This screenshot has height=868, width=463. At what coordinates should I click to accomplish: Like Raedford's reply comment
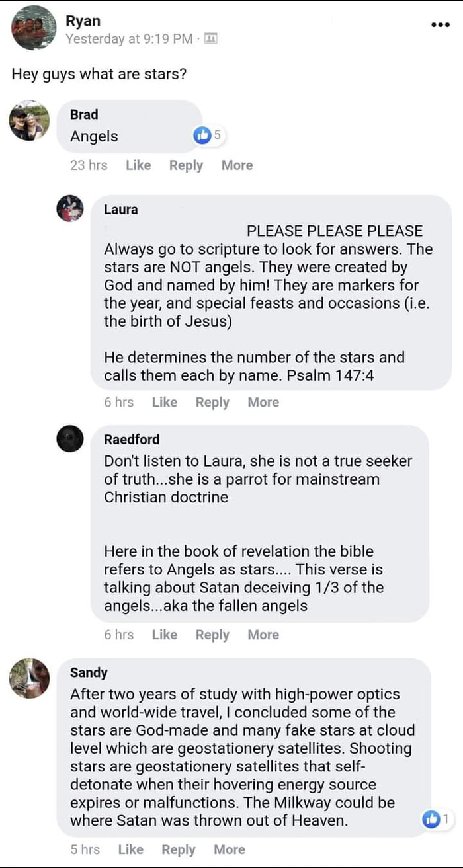click(164, 635)
